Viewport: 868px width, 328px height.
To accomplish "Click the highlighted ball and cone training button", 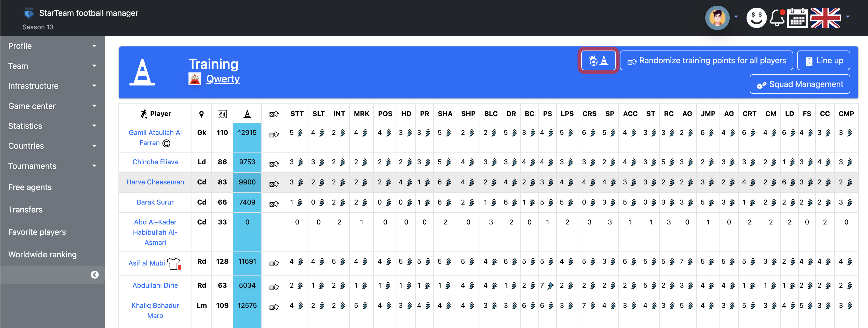I will point(598,60).
